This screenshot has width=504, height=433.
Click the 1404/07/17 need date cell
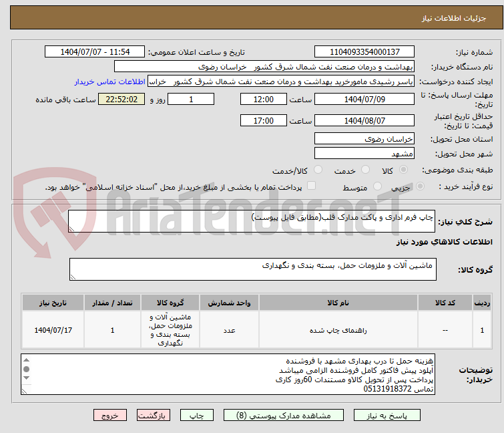coord(53,330)
